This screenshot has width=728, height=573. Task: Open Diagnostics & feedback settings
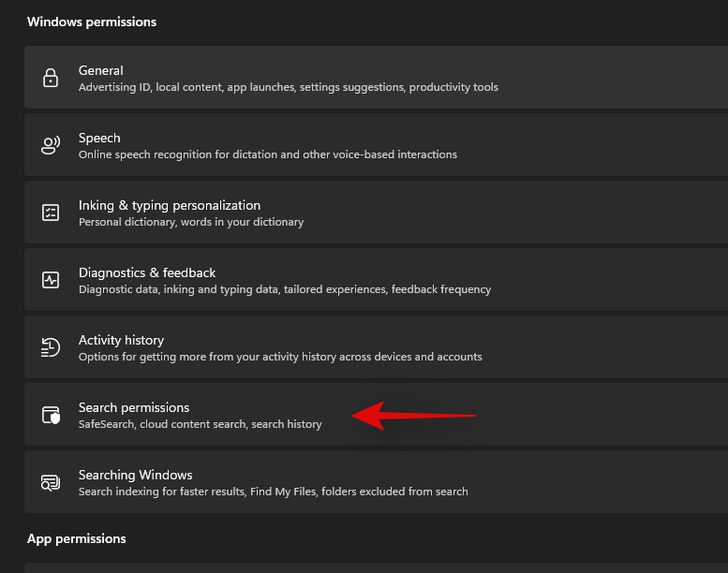pos(376,280)
